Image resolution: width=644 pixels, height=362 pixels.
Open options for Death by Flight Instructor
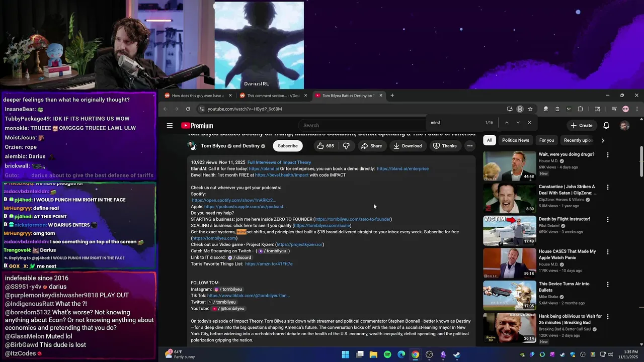click(607, 219)
